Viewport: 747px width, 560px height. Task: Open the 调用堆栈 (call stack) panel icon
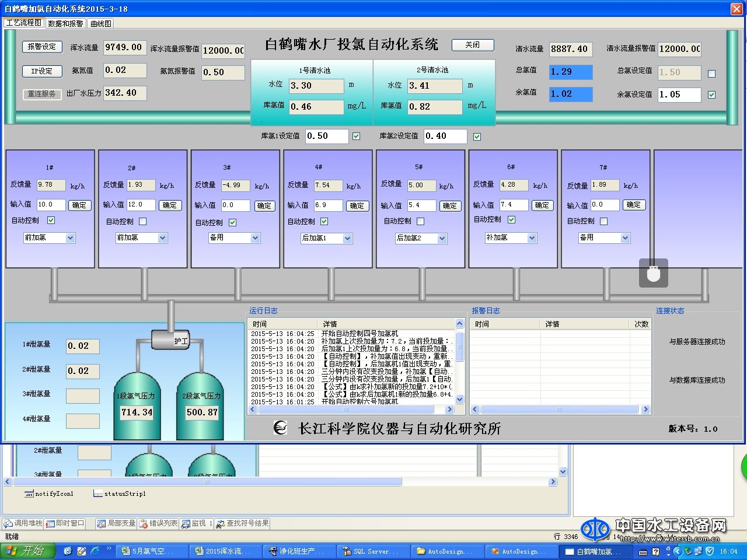click(x=22, y=523)
